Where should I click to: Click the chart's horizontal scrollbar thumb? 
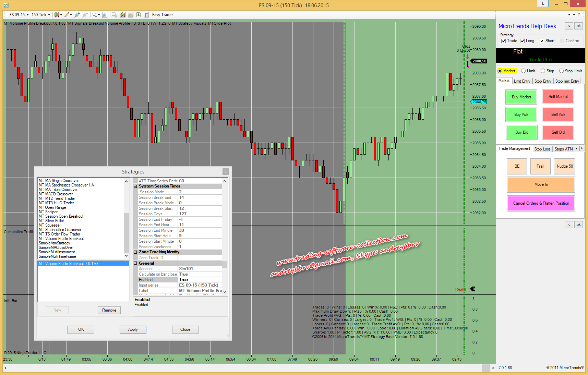tap(485, 368)
